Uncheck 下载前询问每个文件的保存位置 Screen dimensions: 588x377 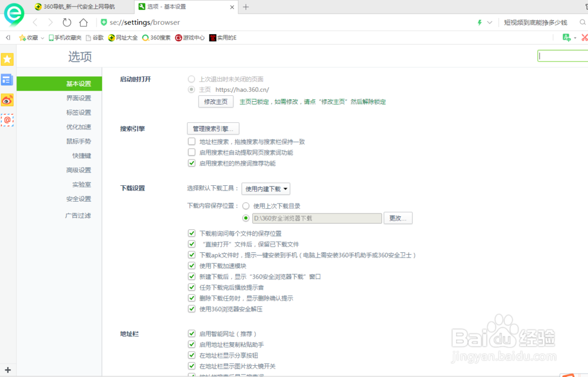coord(192,233)
